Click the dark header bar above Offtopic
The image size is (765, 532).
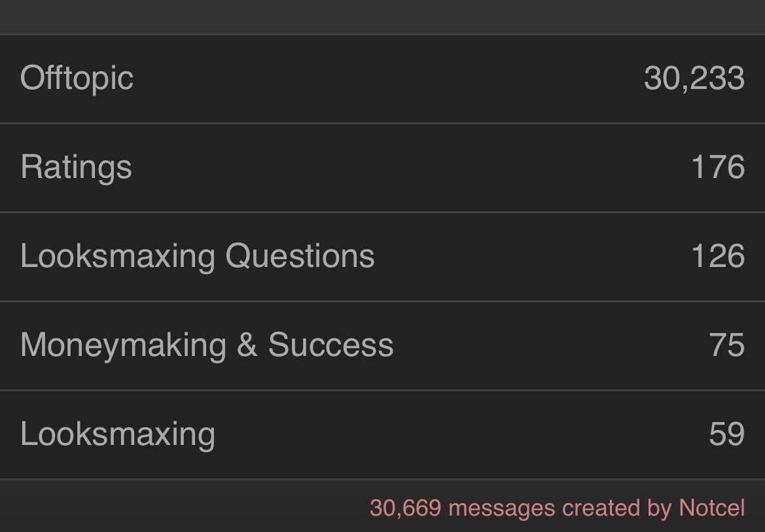click(x=382, y=16)
